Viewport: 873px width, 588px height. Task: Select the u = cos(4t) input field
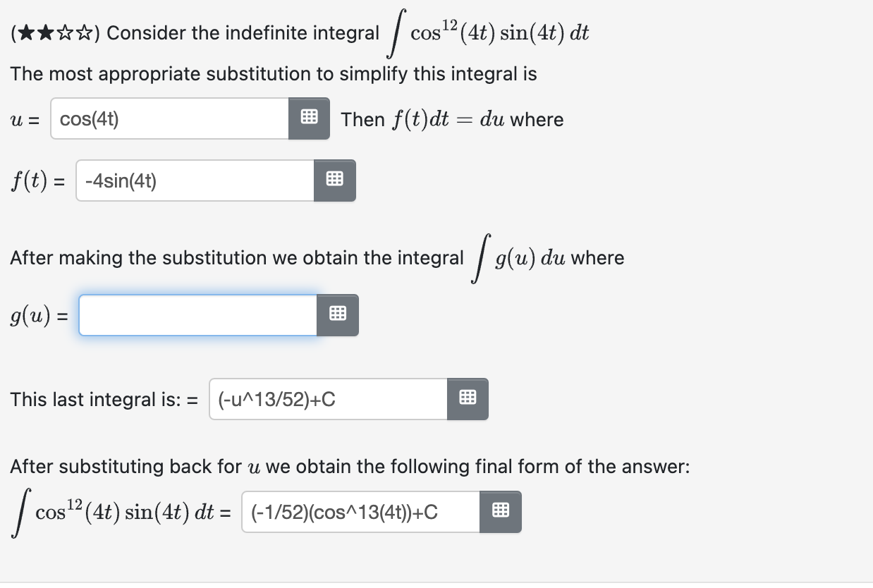coord(169,118)
